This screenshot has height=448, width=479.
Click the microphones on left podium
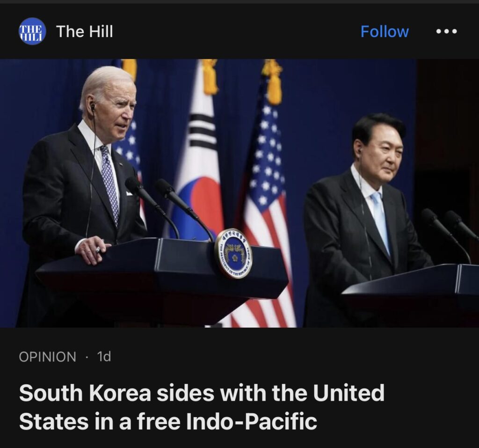[169, 208]
